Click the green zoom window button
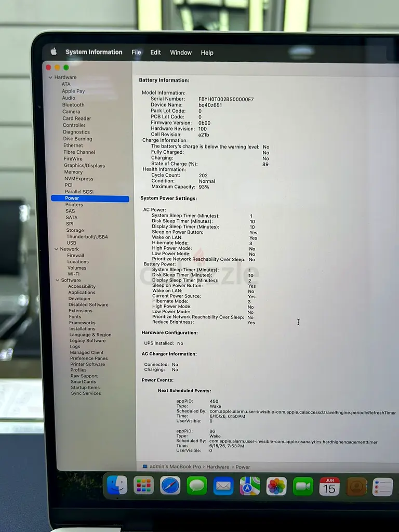This screenshot has height=532, width=399. 66,68
